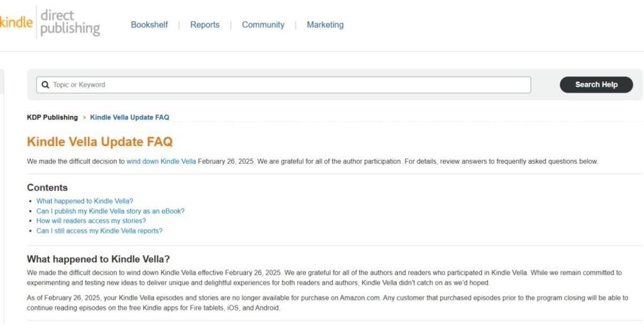Image resolution: width=644 pixels, height=330 pixels.
Task: Select Marketing in the top navigation
Action: 325,25
